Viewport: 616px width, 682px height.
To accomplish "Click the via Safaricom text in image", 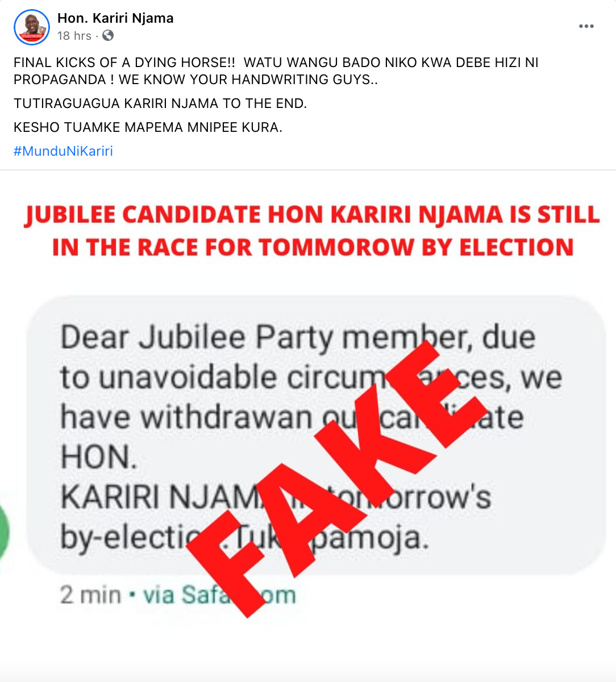I will (219, 595).
